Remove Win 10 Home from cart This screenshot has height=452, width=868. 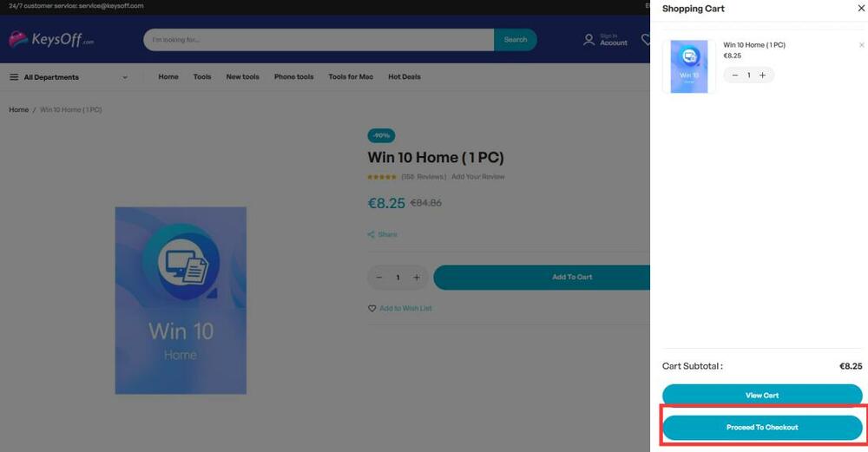[x=861, y=45]
